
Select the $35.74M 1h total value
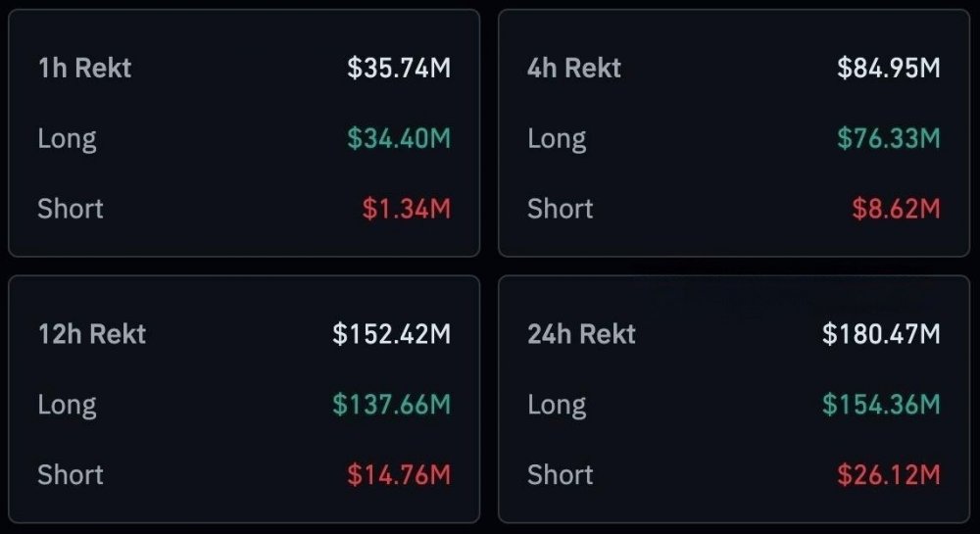coord(399,68)
